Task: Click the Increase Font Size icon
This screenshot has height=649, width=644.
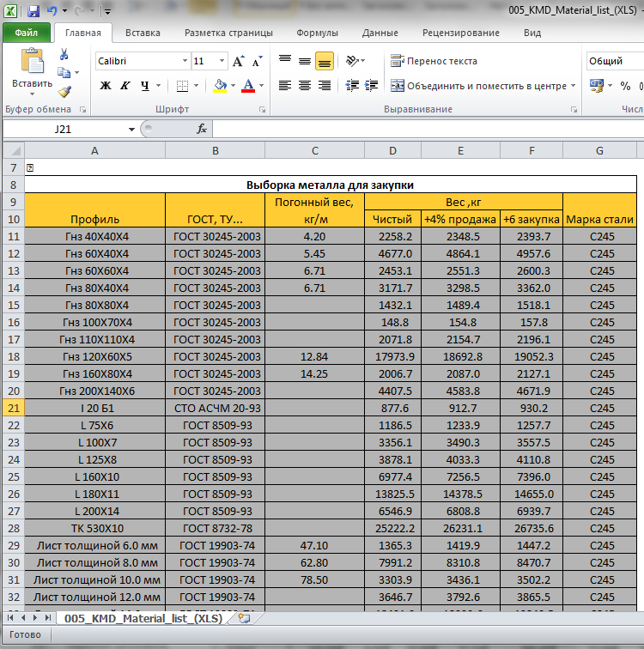Action: pyautogui.click(x=238, y=62)
